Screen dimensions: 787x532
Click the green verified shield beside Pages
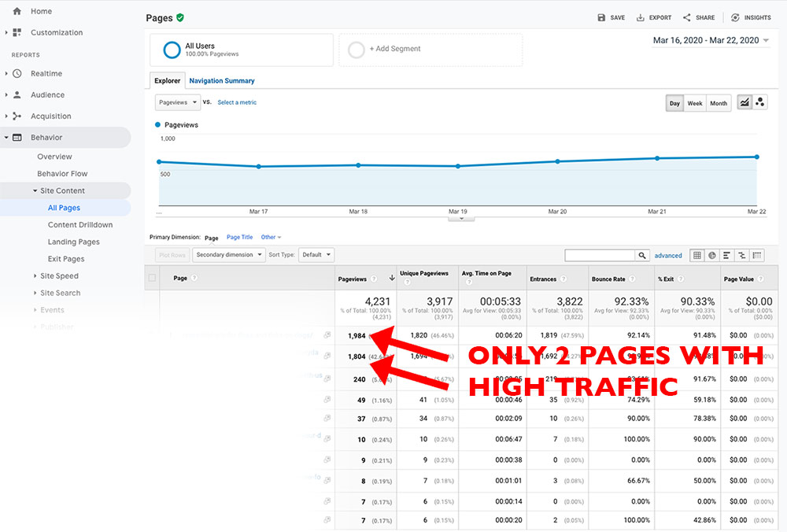(180, 17)
